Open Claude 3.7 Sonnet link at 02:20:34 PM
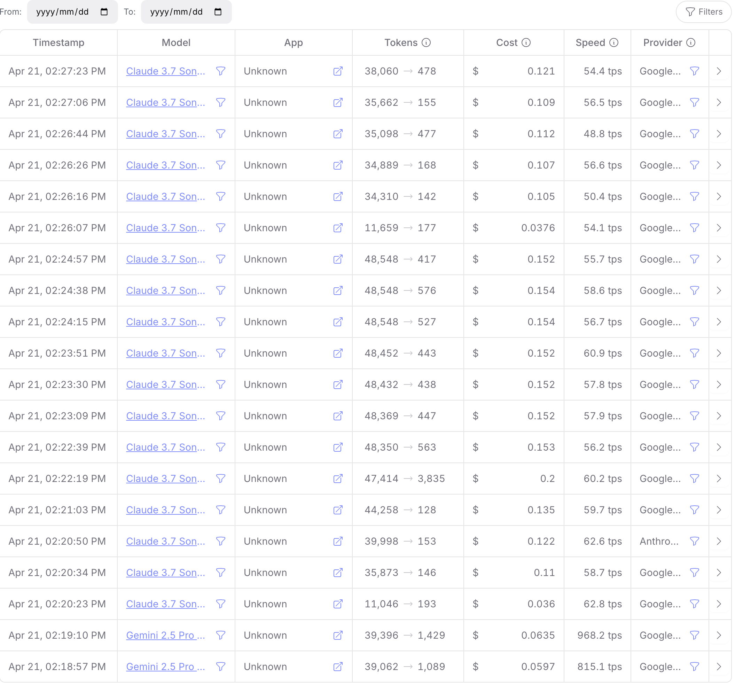Image resolution: width=743 pixels, height=700 pixels. (x=166, y=573)
